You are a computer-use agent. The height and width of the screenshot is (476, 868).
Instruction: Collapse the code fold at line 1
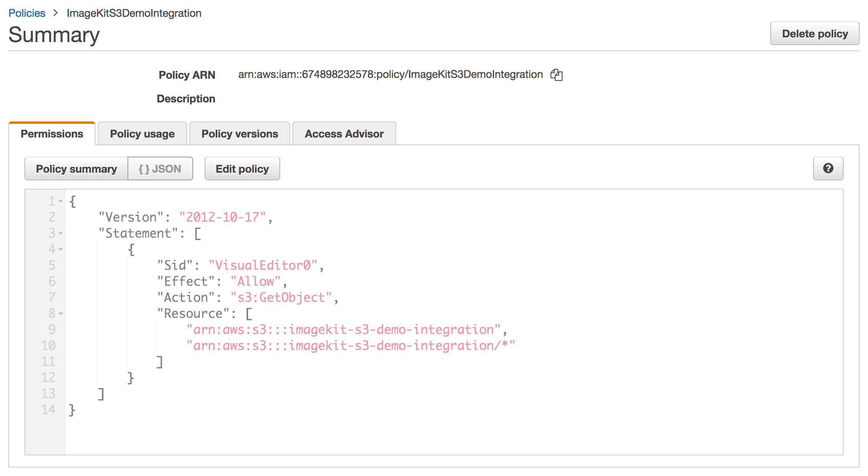[61, 201]
